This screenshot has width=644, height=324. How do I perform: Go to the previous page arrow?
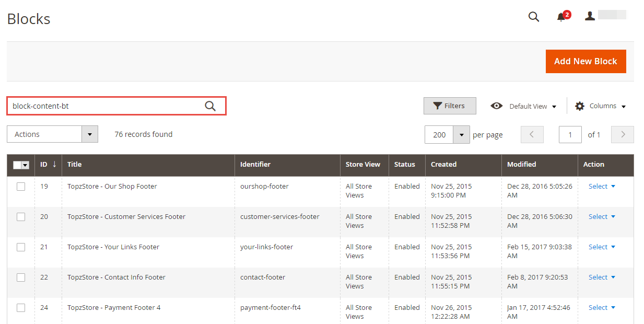532,134
